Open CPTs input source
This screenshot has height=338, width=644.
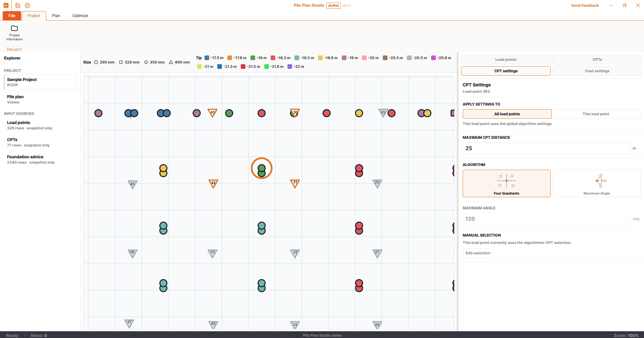click(x=40, y=142)
